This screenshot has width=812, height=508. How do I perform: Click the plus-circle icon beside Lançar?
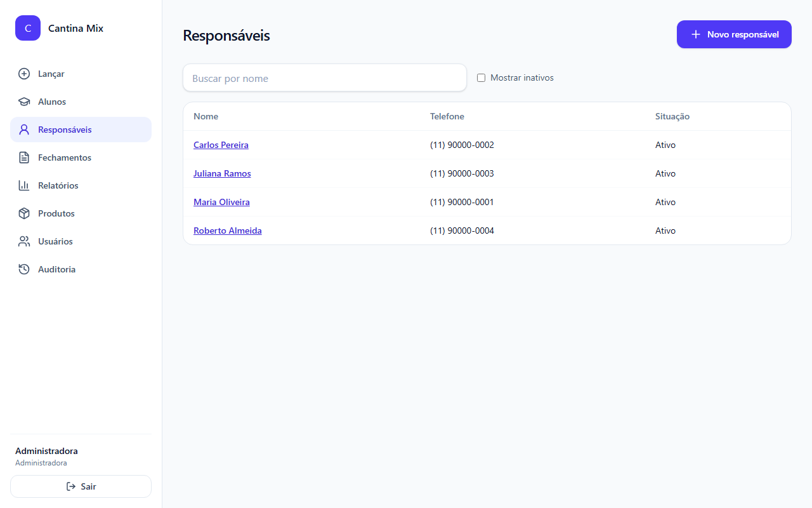[x=24, y=74]
